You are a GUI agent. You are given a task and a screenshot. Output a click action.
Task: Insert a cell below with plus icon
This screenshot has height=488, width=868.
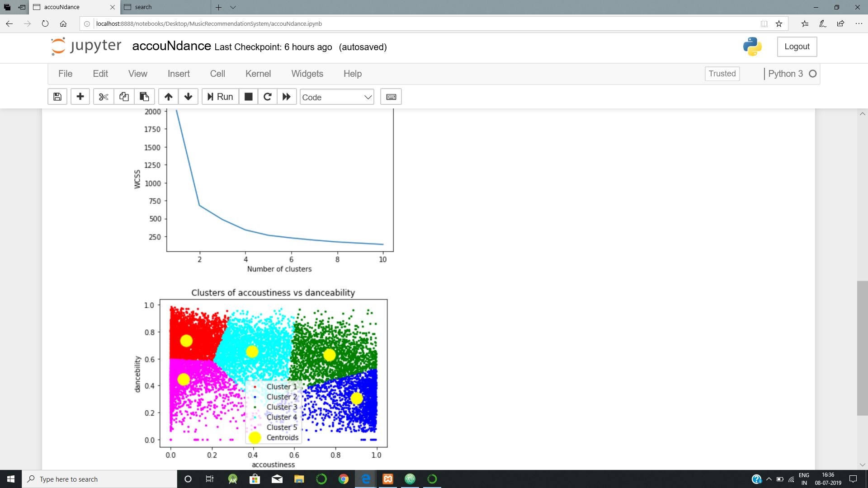click(x=80, y=97)
